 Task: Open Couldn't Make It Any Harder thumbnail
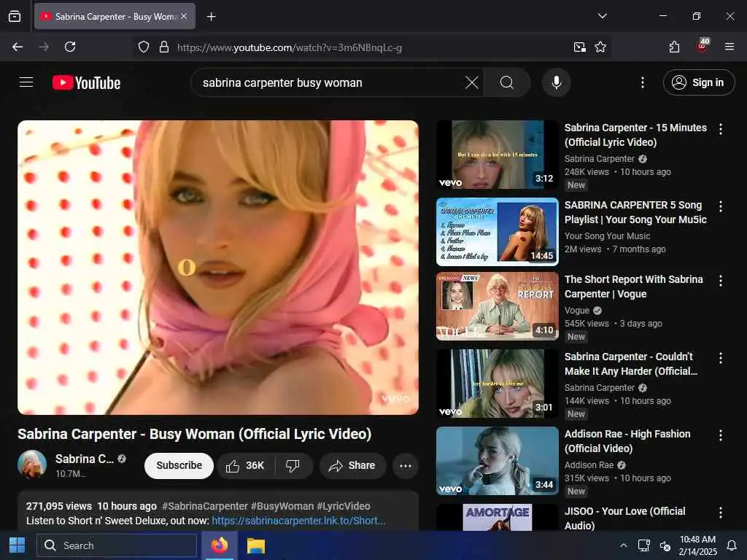497,384
